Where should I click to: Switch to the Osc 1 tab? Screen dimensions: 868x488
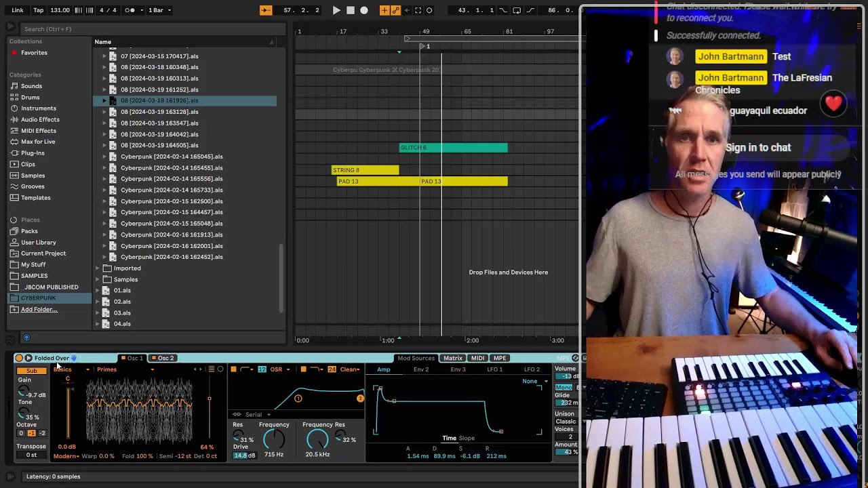pyautogui.click(x=132, y=359)
